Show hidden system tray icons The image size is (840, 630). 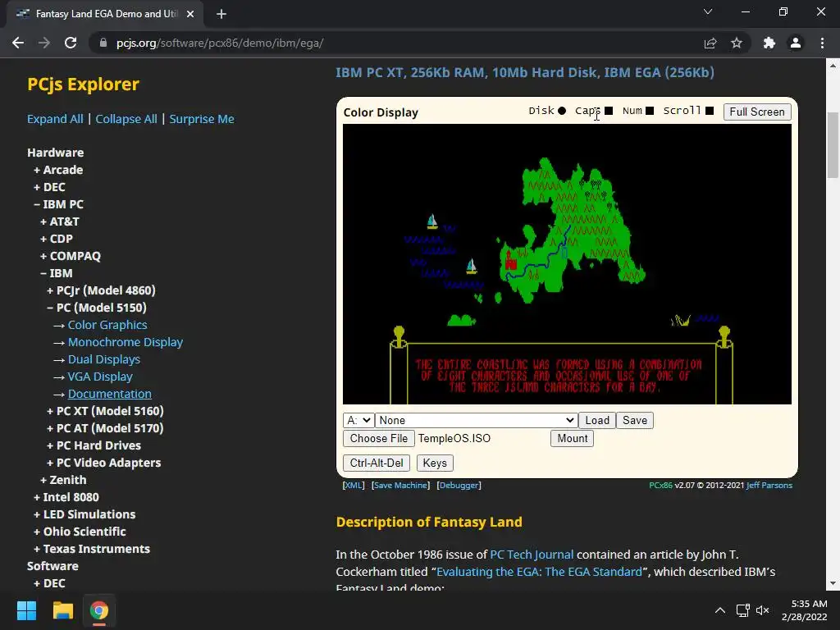coord(720,610)
